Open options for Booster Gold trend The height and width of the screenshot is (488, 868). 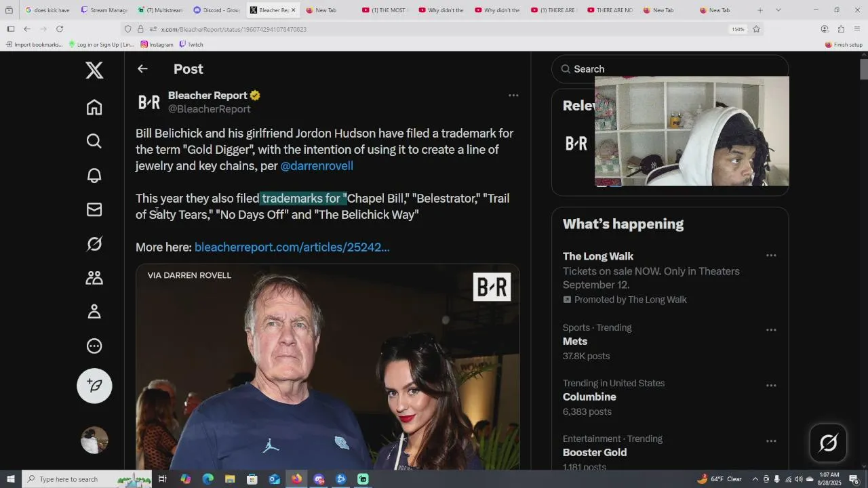[x=771, y=441]
